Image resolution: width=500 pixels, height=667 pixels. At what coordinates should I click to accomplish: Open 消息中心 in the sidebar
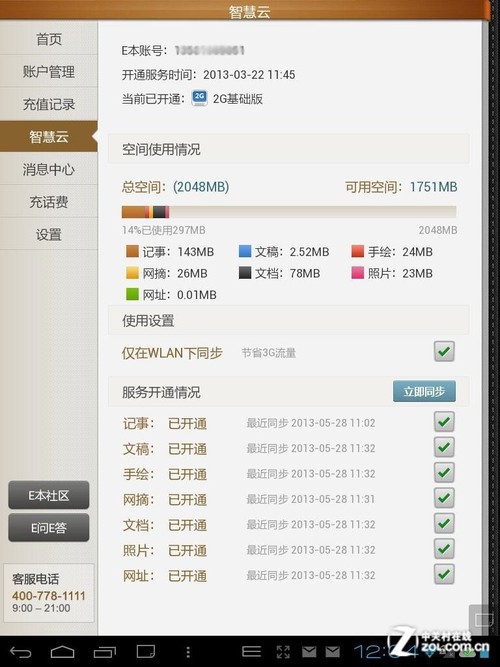click(x=49, y=169)
